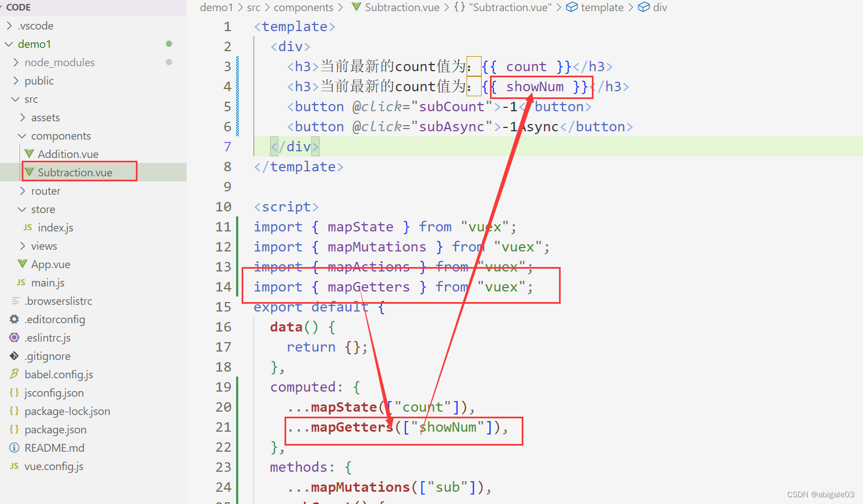Image resolution: width=863 pixels, height=504 pixels.
Task: Click the template breadcrumb item
Action: [x=601, y=7]
